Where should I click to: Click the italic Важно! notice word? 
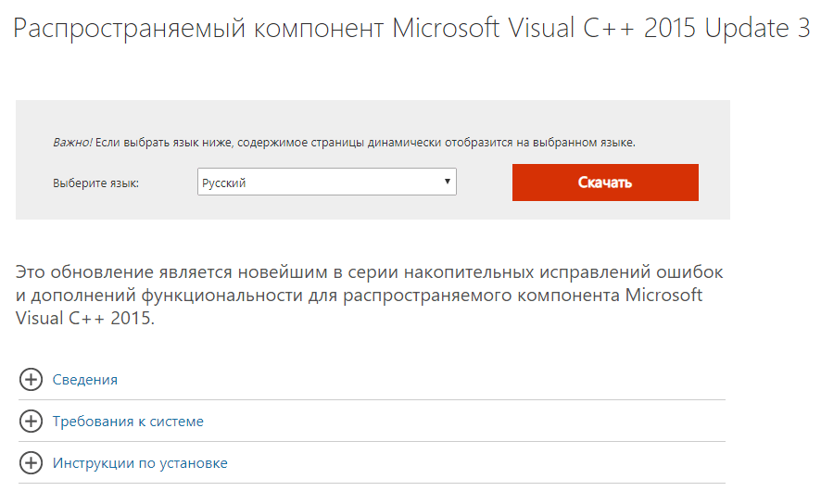point(72,143)
